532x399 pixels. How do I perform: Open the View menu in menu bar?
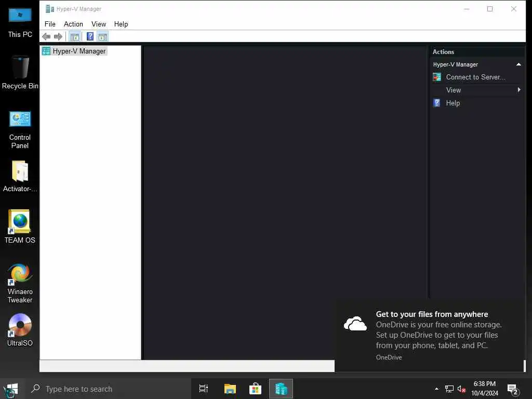click(99, 24)
